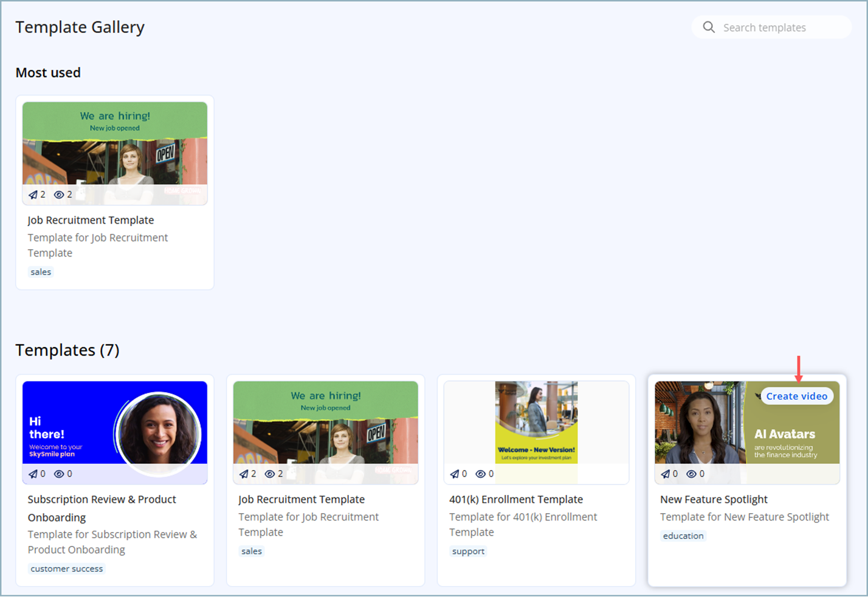Click eye icon on 401(k) Enrollment card
The image size is (868, 597).
[x=480, y=474]
